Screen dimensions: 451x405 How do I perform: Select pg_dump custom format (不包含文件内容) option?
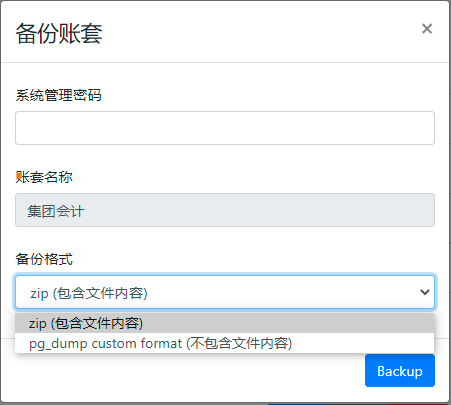(x=224, y=343)
